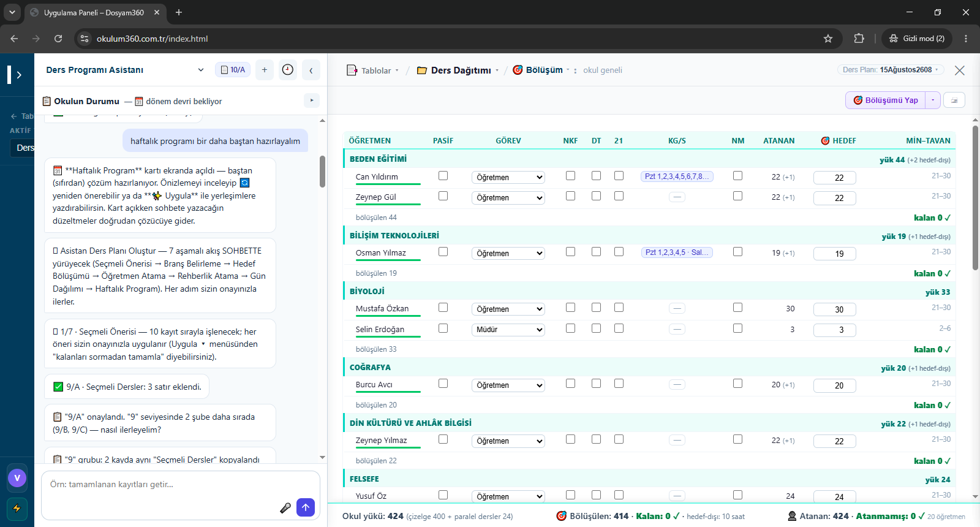Open the Tablolar breadcrumb menu

tap(373, 70)
